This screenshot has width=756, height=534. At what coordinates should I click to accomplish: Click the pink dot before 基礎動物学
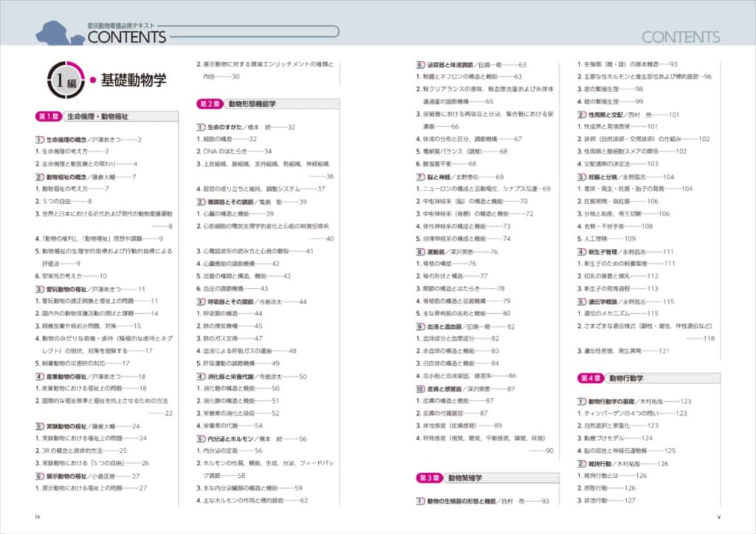tap(93, 81)
